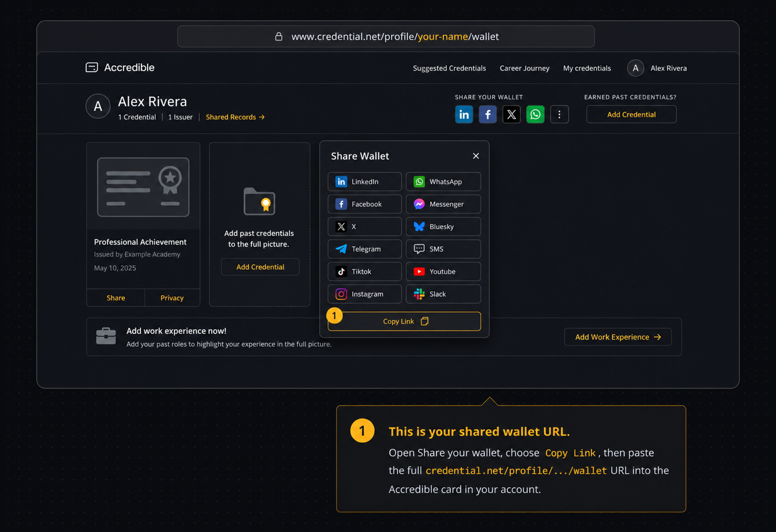Click the lock icon in address bar

(278, 36)
